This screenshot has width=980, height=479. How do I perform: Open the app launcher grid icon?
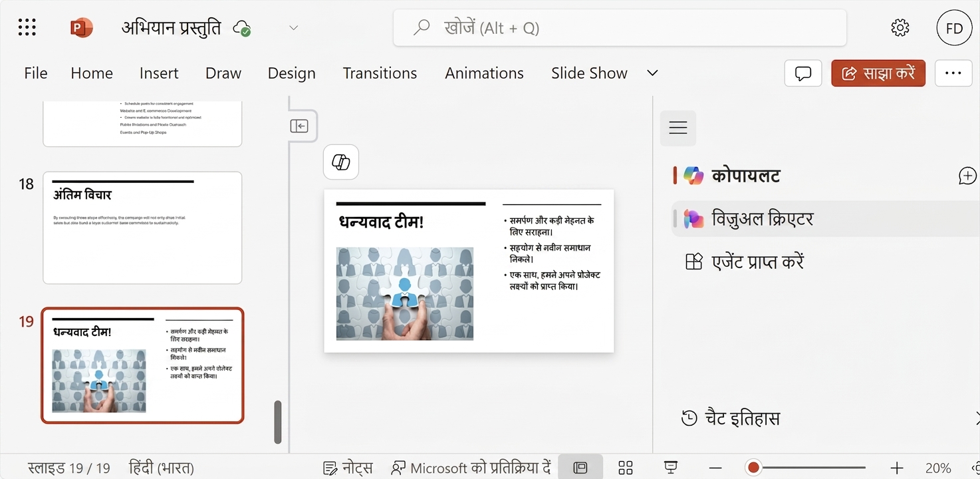(27, 27)
